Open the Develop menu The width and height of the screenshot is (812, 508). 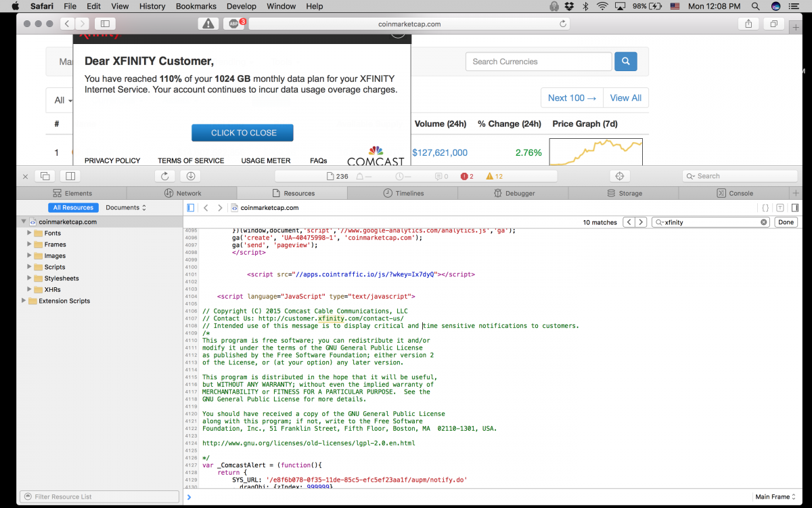click(242, 6)
